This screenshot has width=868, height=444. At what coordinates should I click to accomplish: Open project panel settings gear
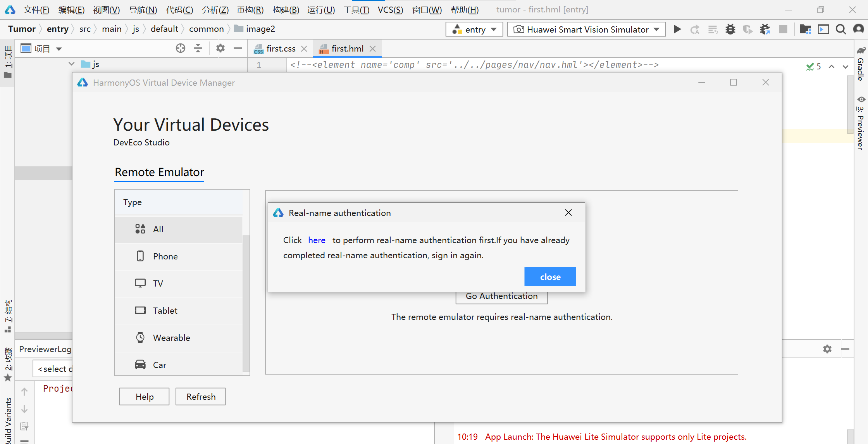point(220,48)
